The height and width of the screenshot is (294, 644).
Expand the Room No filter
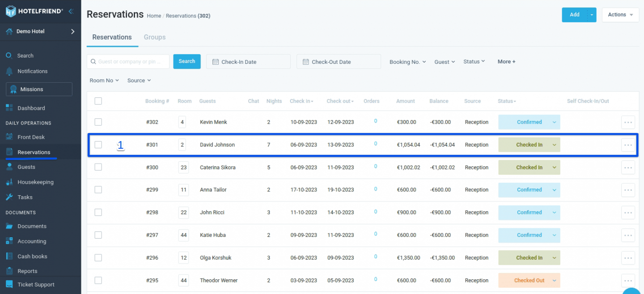point(104,80)
